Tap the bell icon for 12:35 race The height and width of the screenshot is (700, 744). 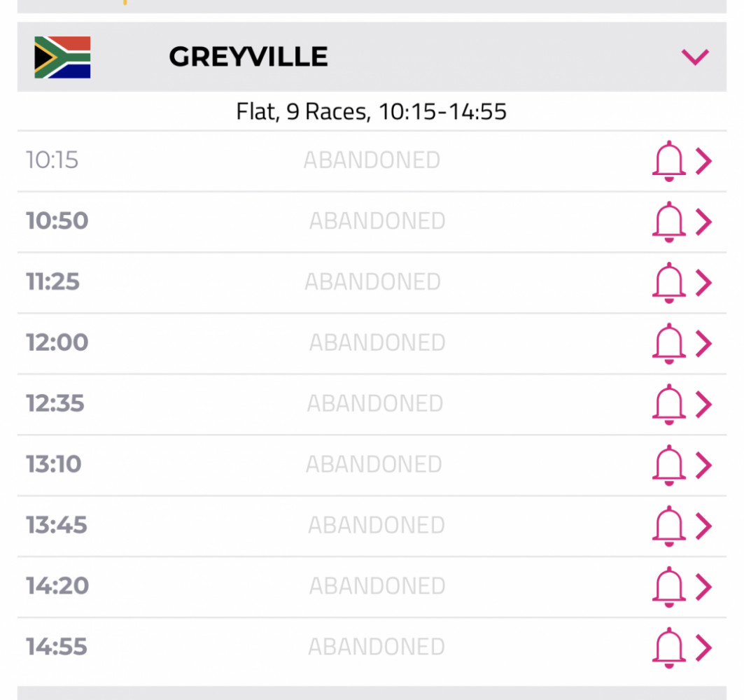click(668, 404)
